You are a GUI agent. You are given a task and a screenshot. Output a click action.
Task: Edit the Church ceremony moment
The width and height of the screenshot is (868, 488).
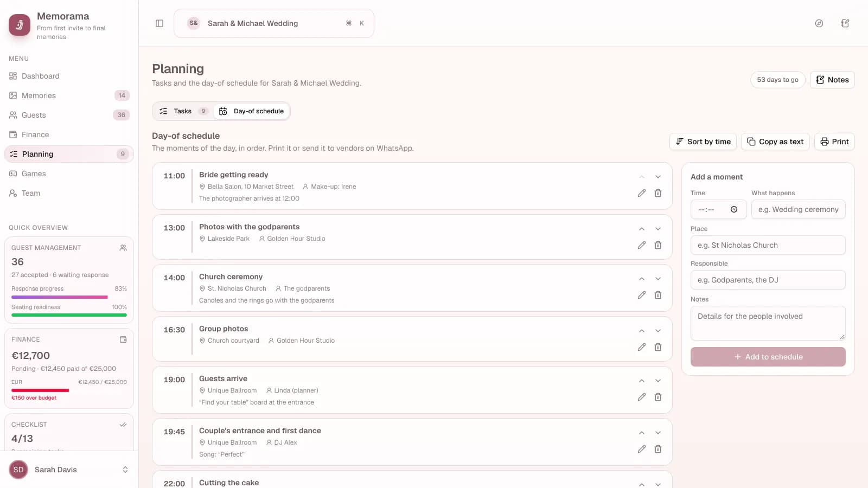coord(642,295)
